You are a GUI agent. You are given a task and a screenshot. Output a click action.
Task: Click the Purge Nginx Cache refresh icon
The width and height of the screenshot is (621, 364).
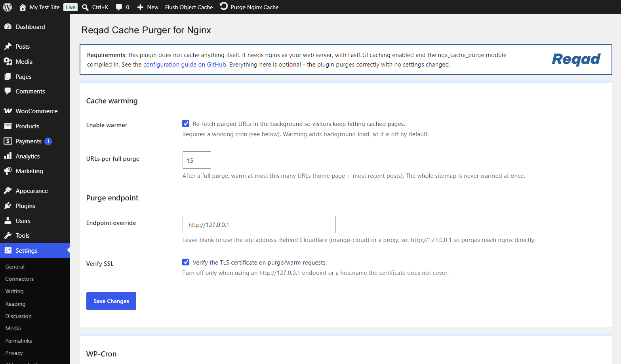224,6
